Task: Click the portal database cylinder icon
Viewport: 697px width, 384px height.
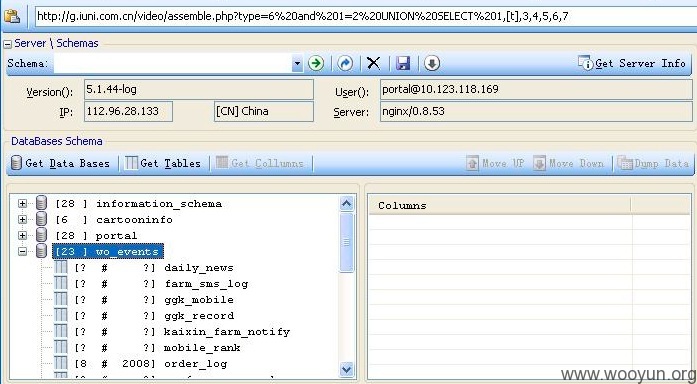Action: [41, 235]
